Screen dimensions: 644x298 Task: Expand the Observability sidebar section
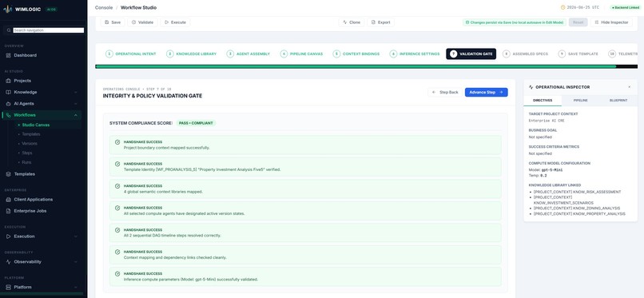76,262
